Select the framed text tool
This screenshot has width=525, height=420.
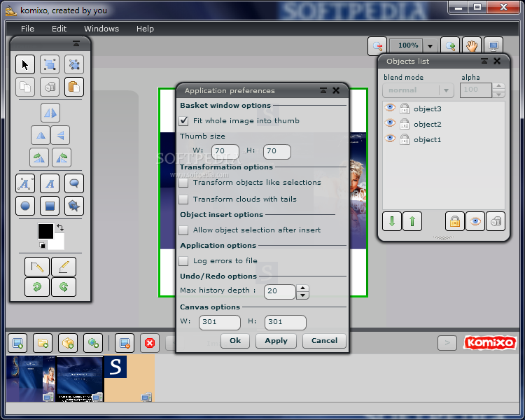click(x=25, y=183)
